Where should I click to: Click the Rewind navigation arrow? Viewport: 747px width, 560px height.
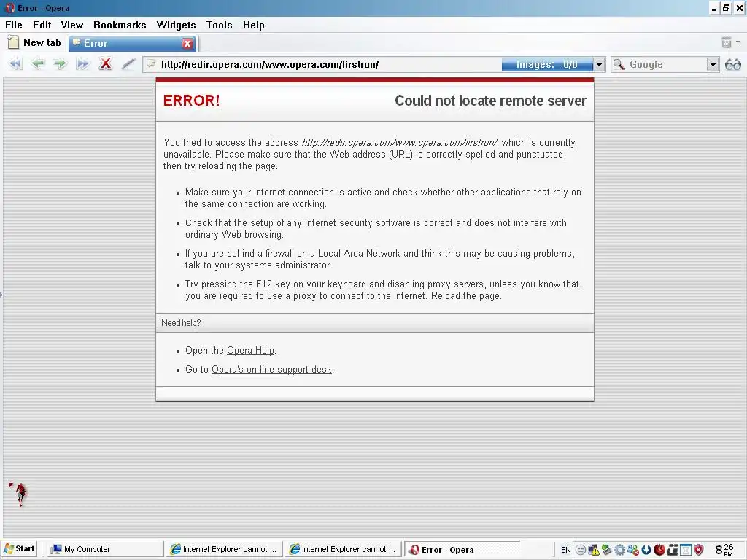click(16, 64)
